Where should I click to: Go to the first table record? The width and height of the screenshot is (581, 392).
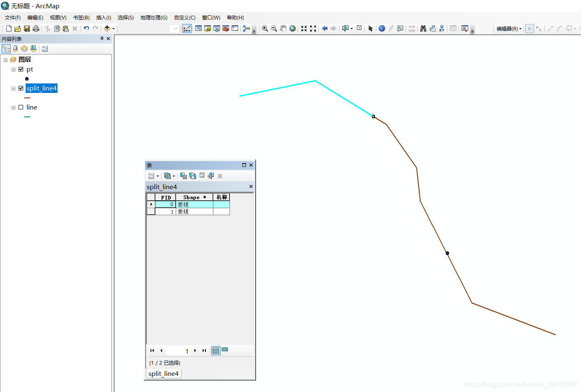click(x=152, y=351)
